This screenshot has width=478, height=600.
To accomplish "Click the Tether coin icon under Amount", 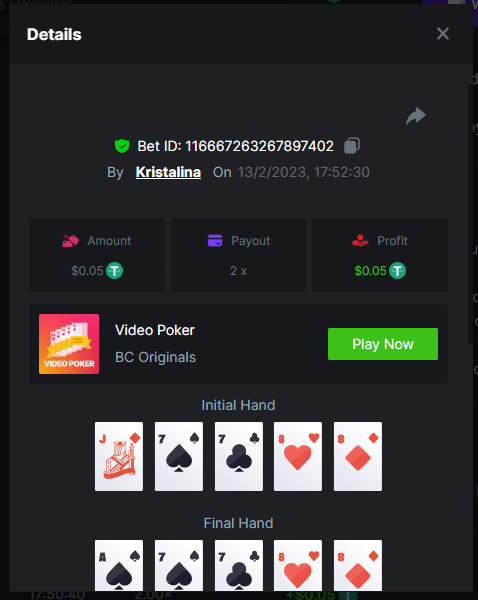I will pos(114,271).
